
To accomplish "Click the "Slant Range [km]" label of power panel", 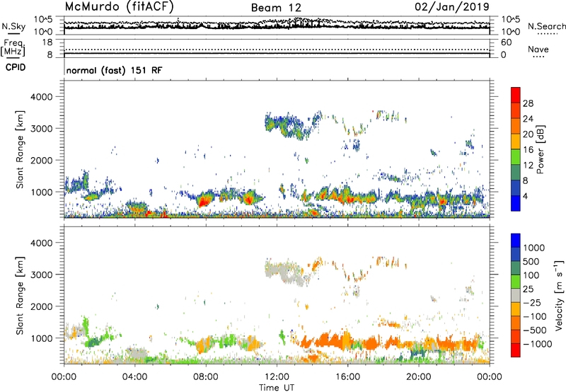I will click(20, 149).
